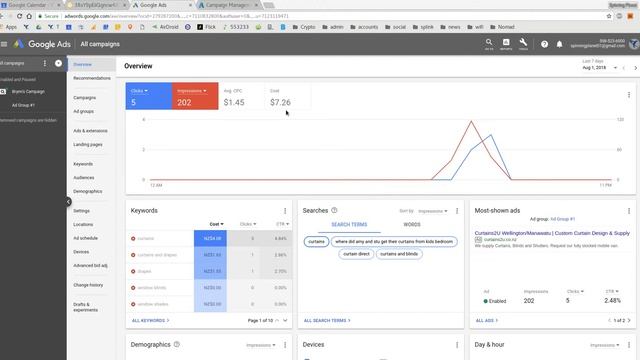Viewport: 640px width, 360px height.
Task: Select the 'curtains' search term chip
Action: pyautogui.click(x=316, y=242)
